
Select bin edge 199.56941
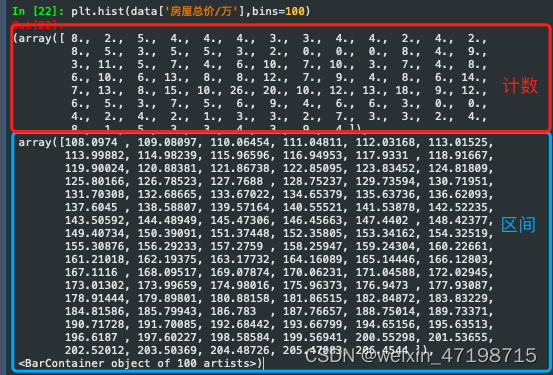point(312,337)
